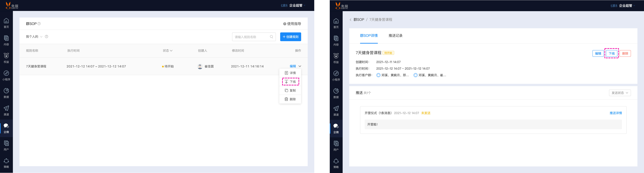Click 下线 button on detail page

pos(611,53)
